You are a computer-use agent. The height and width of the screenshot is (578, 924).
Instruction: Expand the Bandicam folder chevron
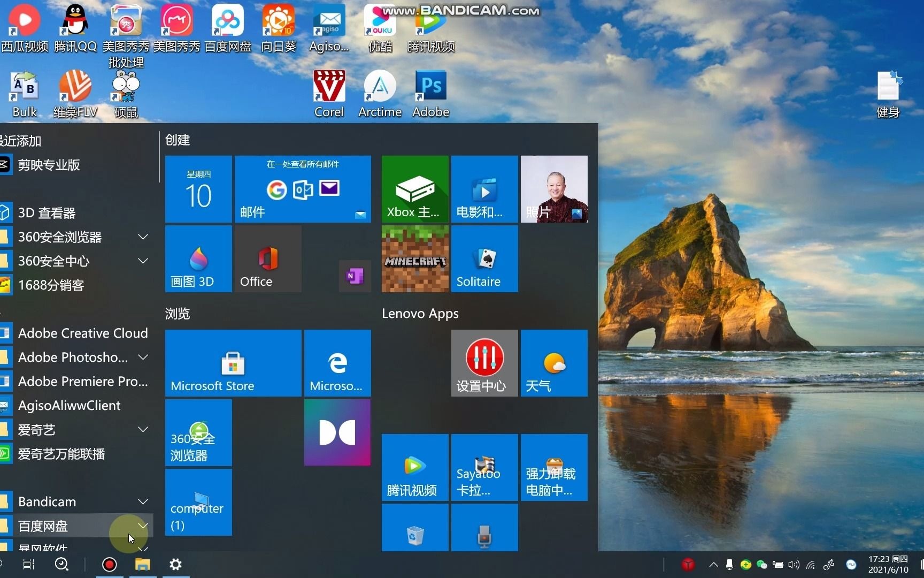[x=143, y=501]
